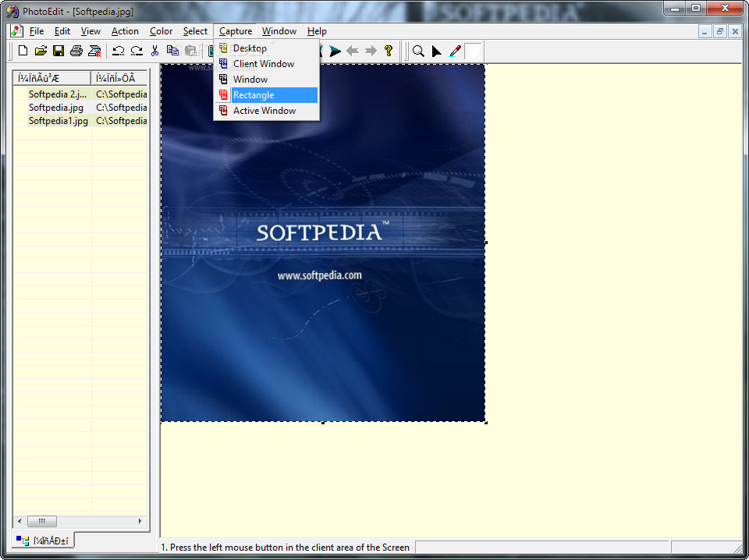749x560 pixels.
Task: Click the second column header of file list
Action: point(119,78)
